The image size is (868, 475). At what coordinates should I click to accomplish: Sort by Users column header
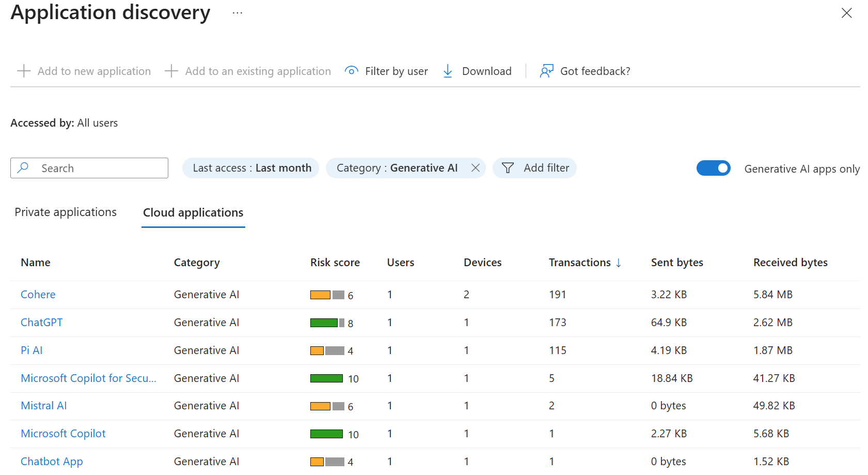pos(401,263)
